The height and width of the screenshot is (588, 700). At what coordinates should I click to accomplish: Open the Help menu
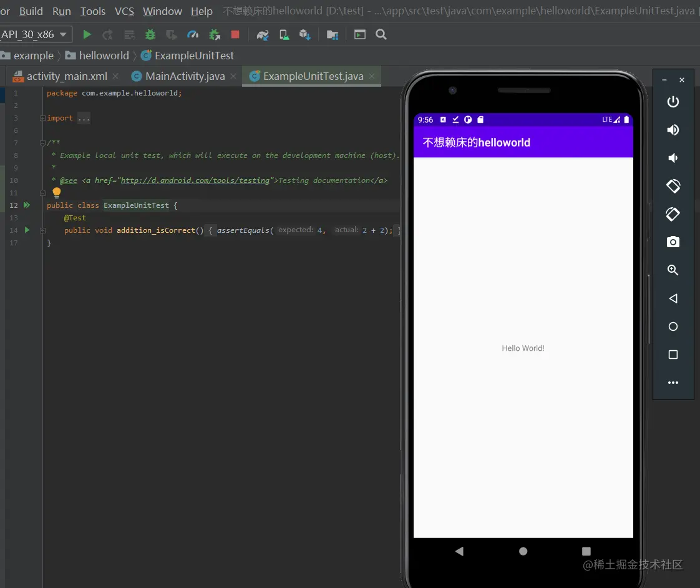pyautogui.click(x=202, y=11)
